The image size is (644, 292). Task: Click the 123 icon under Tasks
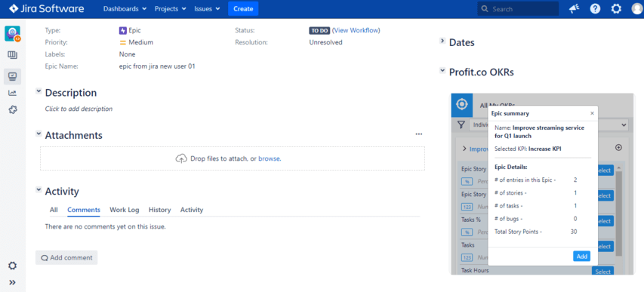pyautogui.click(x=467, y=257)
